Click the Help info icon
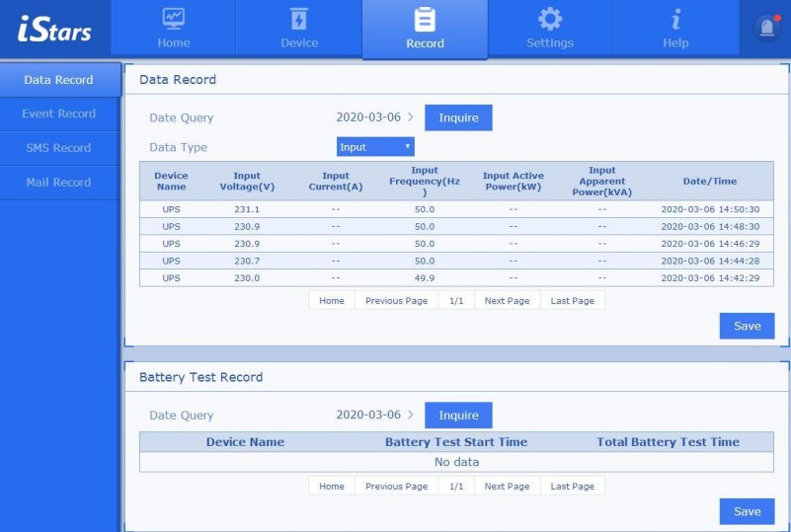 point(675,19)
